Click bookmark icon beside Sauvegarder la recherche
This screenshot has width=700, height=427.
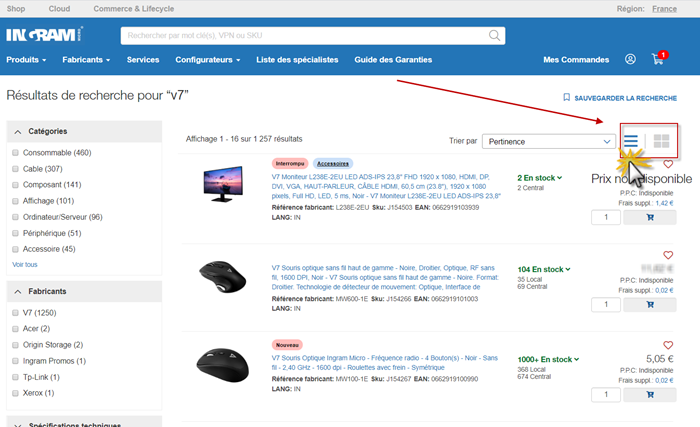[x=567, y=97]
